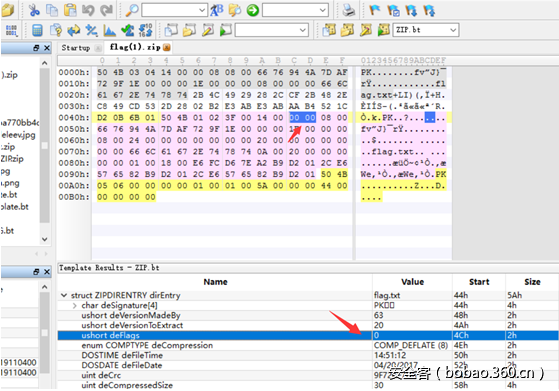The image size is (559, 391).
Task: Open the Checksum check-sigma icon
Action: [127, 30]
